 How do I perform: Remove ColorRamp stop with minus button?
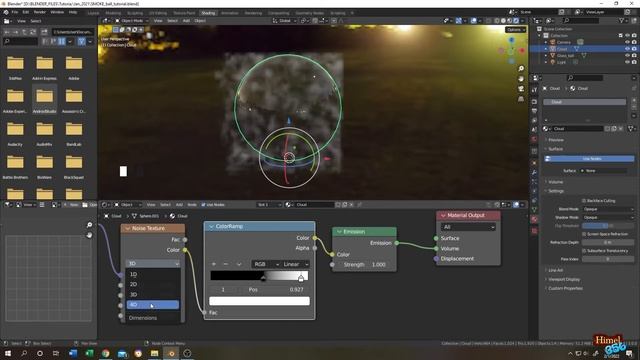click(x=226, y=264)
